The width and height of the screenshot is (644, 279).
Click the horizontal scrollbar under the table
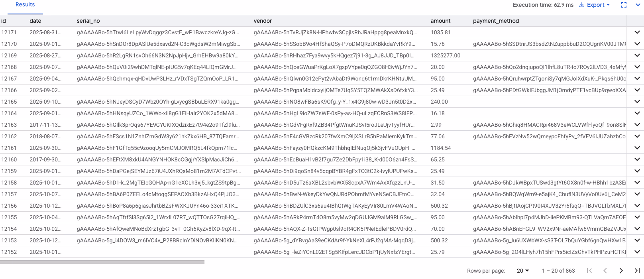[102, 262]
